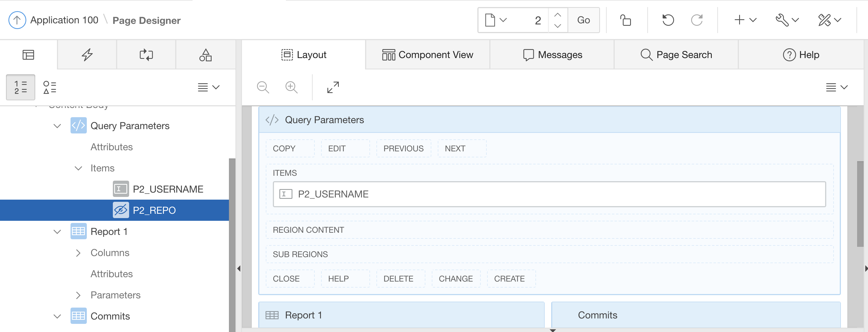Switch to the Component View tab
The width and height of the screenshot is (868, 332).
(x=427, y=55)
